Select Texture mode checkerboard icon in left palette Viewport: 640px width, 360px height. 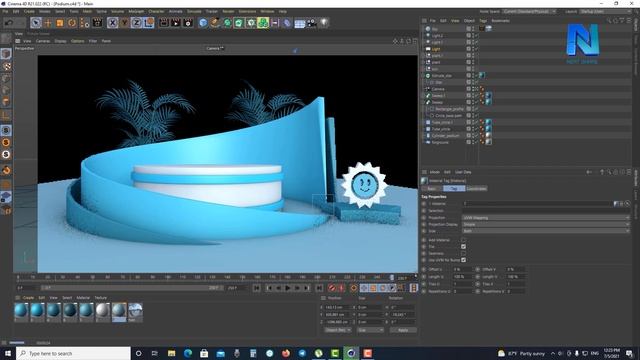(6, 66)
